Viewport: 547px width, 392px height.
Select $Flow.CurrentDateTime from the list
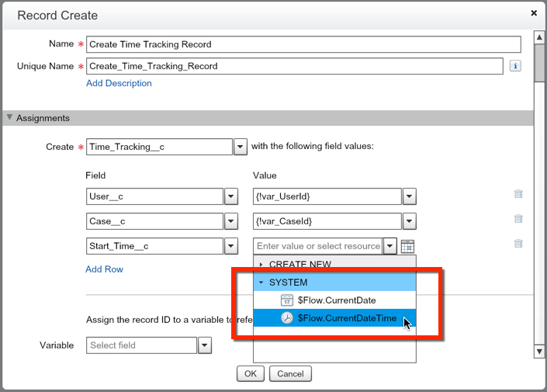(x=347, y=318)
